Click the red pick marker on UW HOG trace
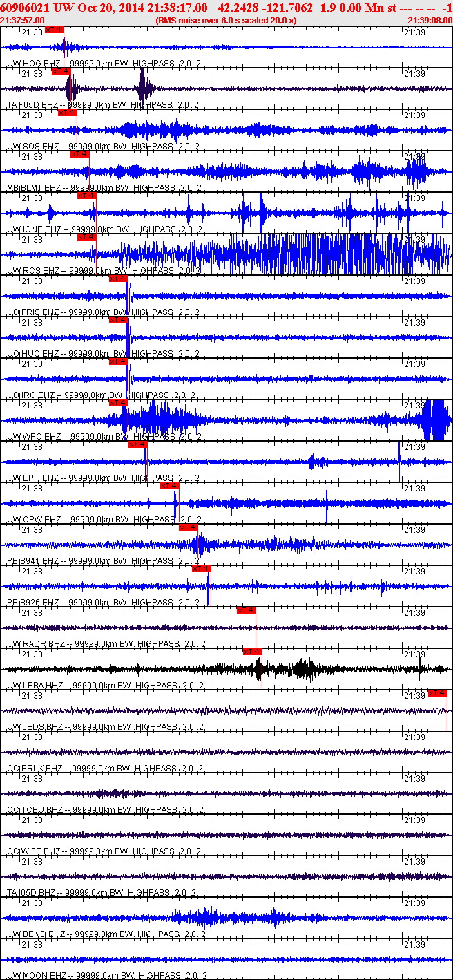 [55, 30]
